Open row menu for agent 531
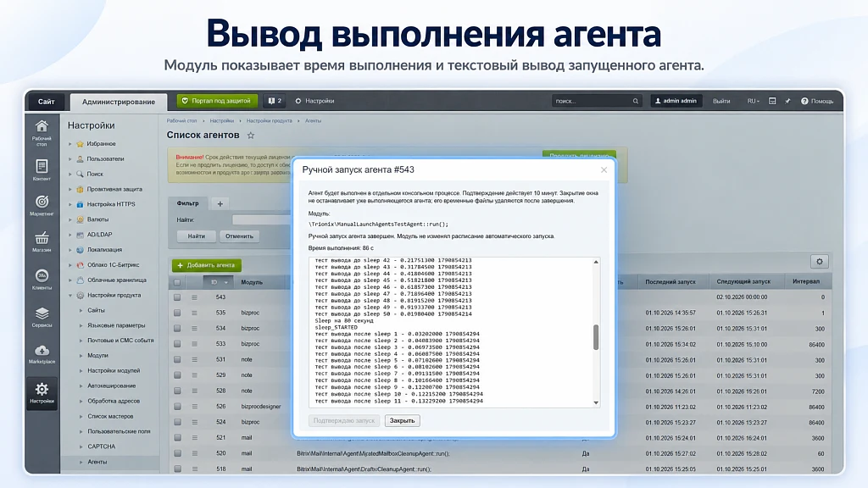The height and width of the screenshot is (488, 868). [194, 359]
